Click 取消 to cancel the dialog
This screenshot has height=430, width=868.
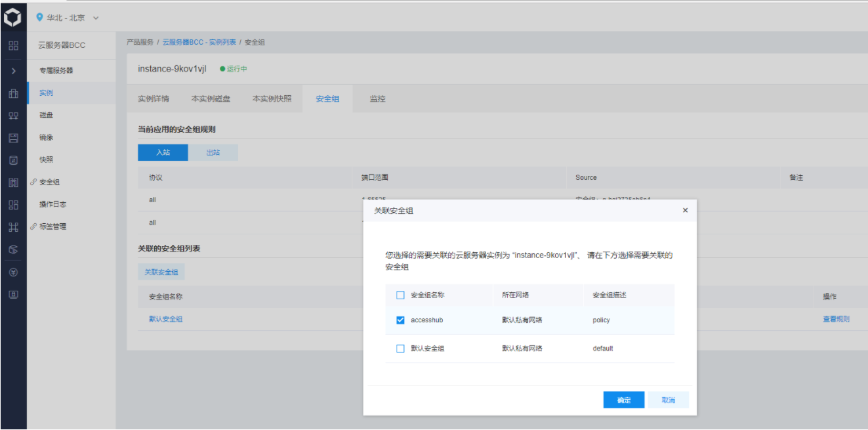point(668,400)
